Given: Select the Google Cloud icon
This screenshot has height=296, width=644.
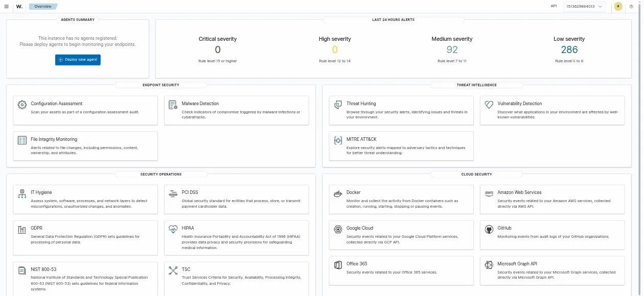Looking at the screenshot, I should click(x=338, y=229).
